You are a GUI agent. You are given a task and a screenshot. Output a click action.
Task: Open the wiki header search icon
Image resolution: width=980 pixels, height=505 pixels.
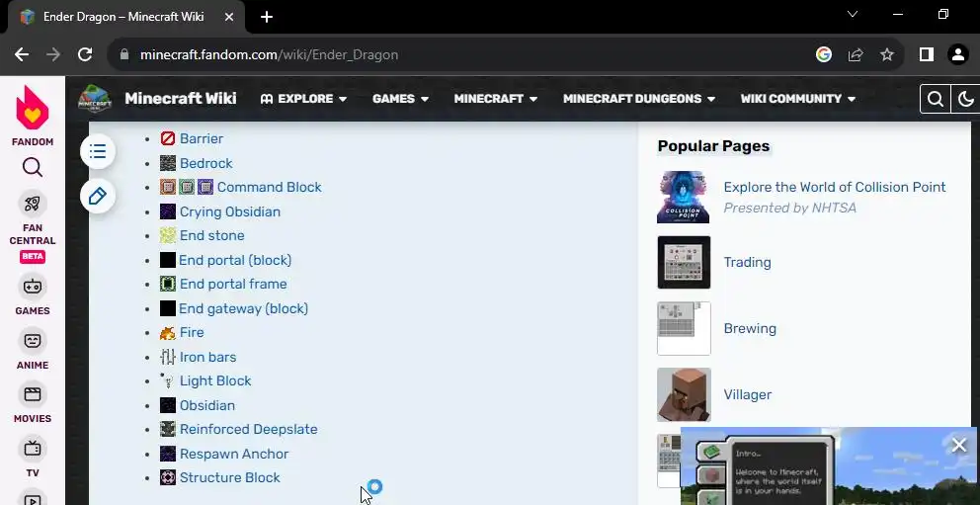[935, 99]
